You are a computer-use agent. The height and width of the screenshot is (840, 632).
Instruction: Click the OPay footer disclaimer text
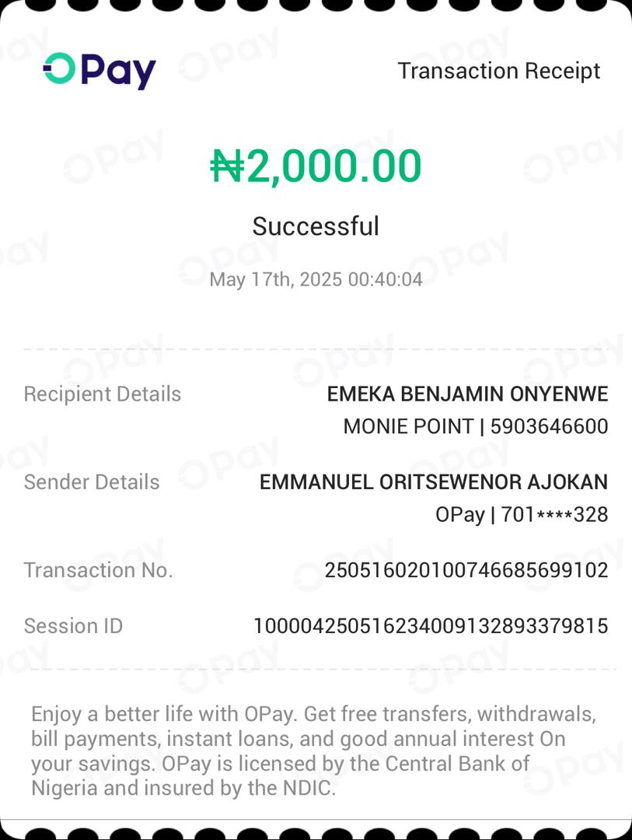[x=313, y=751]
